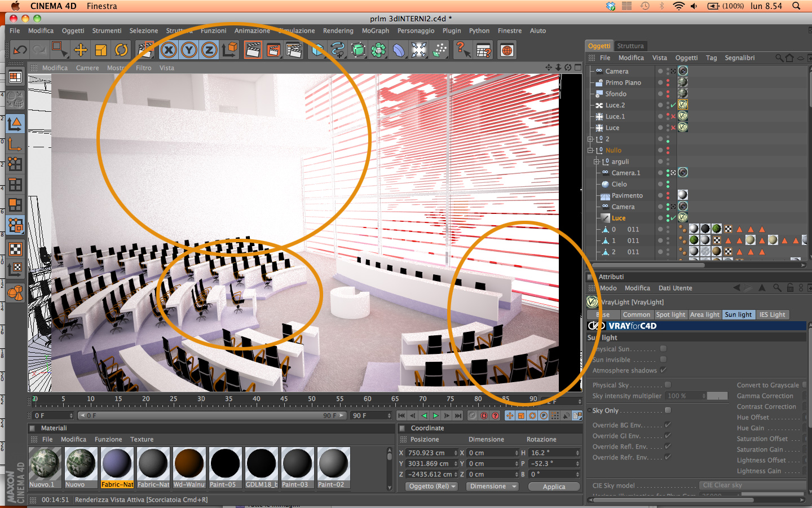This screenshot has height=508, width=812.
Task: Click the blue deformer icon
Action: (x=399, y=50)
